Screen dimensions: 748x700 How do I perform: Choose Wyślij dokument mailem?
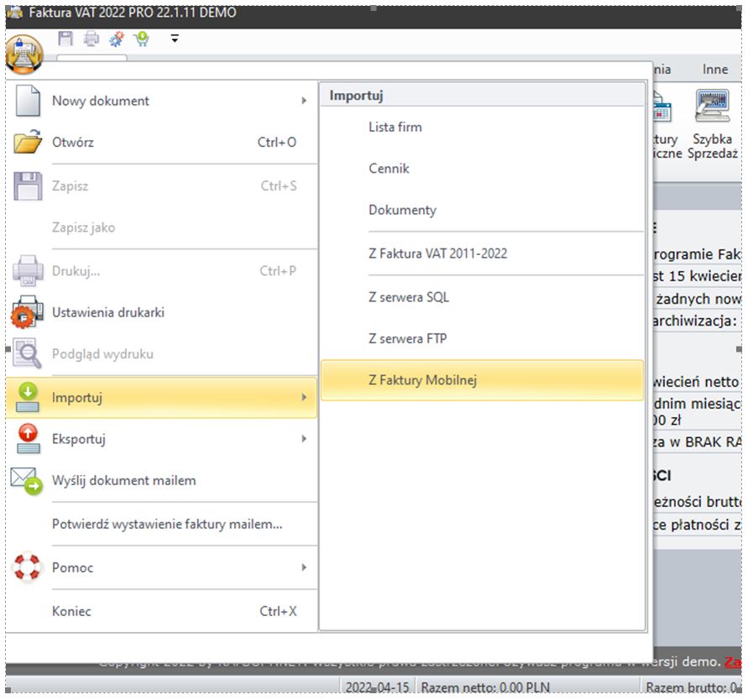pos(162,481)
